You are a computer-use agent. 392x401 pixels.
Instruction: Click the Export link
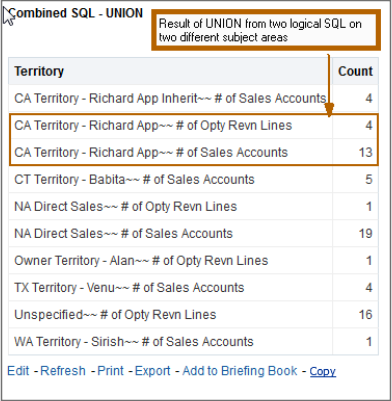pos(152,371)
